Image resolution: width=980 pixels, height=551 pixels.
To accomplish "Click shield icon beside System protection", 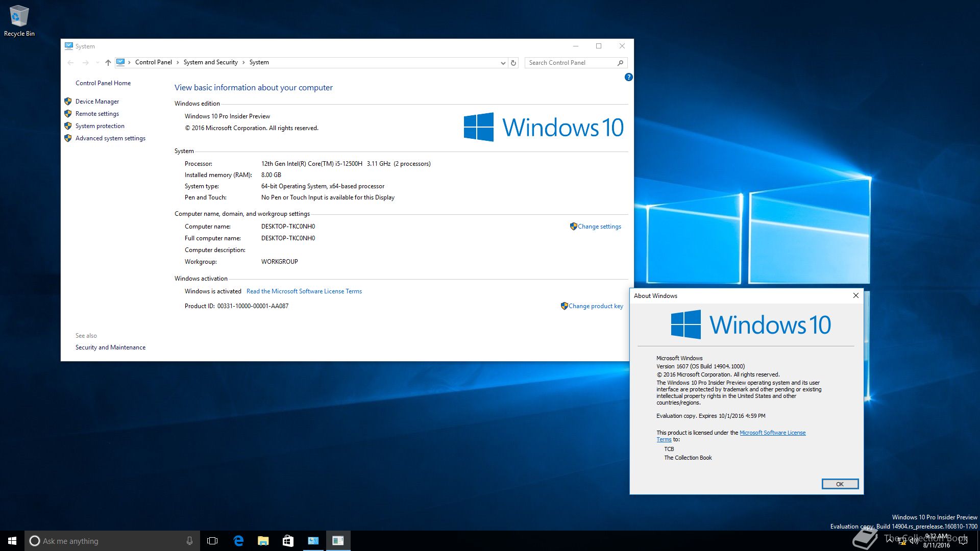I will click(x=68, y=126).
